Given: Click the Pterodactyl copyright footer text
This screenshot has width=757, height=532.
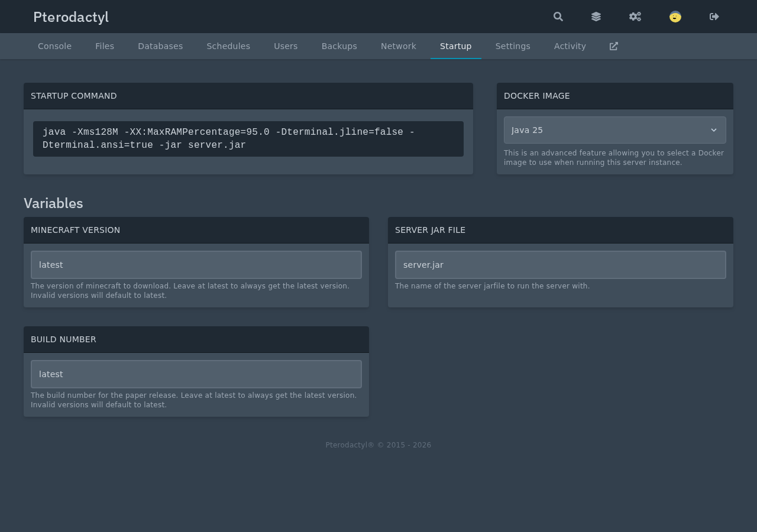Looking at the screenshot, I should 378,445.
